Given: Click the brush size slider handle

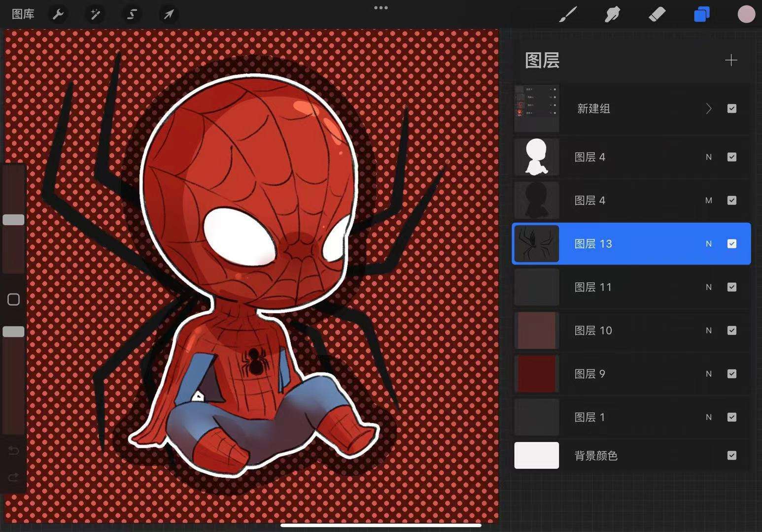Looking at the screenshot, I should (13, 220).
